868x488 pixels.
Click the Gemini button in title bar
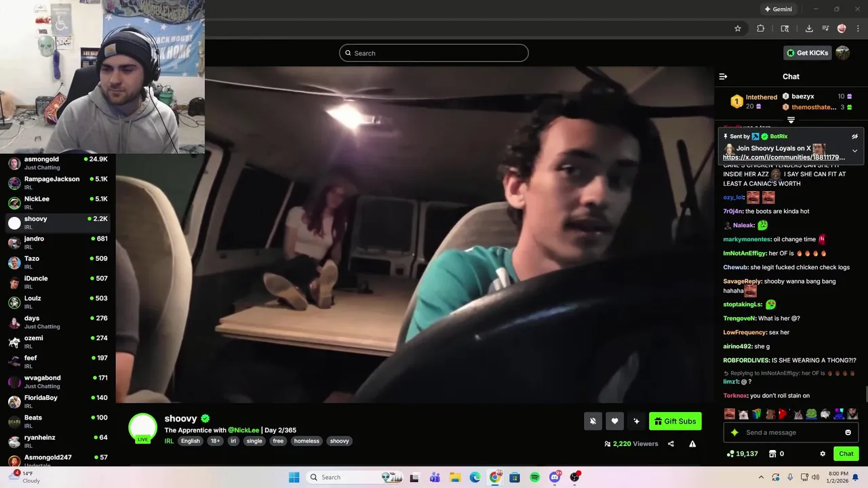[x=778, y=9]
